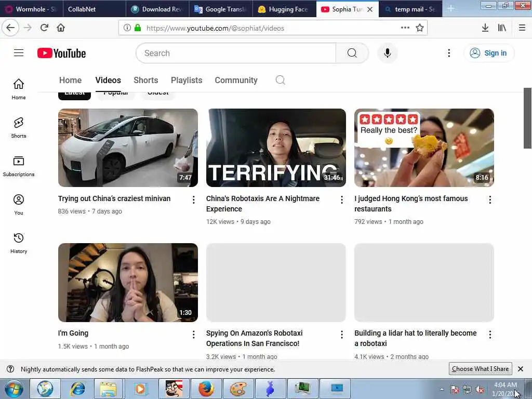Screen dimensions: 532x399
Task: Click the Choose What I Share button
Action: (x=480, y=369)
